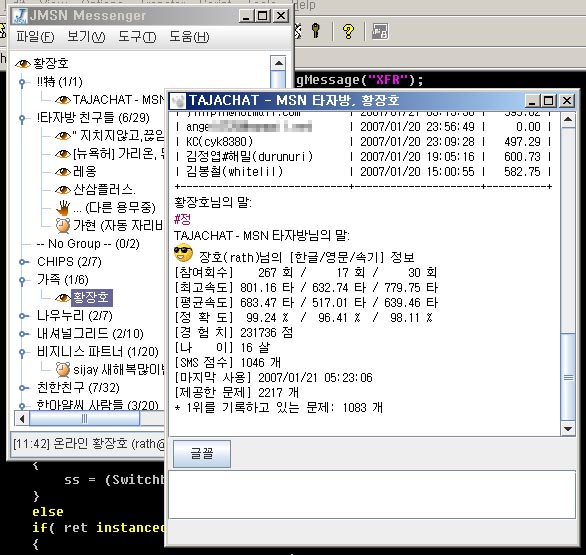Click the away clock icon beside sijay
Viewport: 586px width, 555px height.
[x=63, y=370]
